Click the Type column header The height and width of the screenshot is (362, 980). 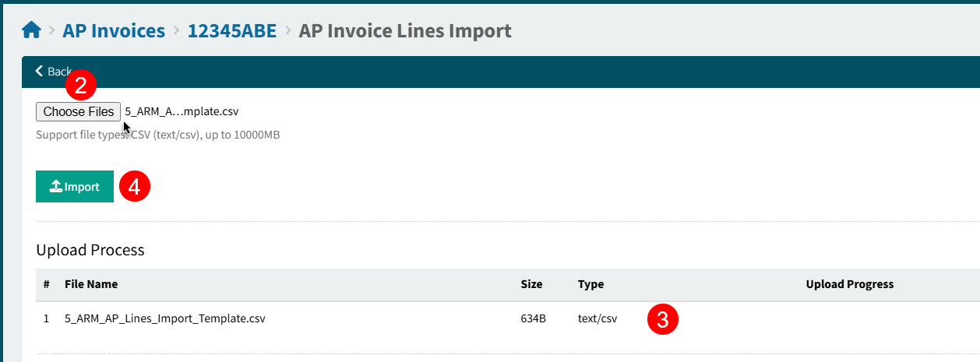(x=590, y=284)
